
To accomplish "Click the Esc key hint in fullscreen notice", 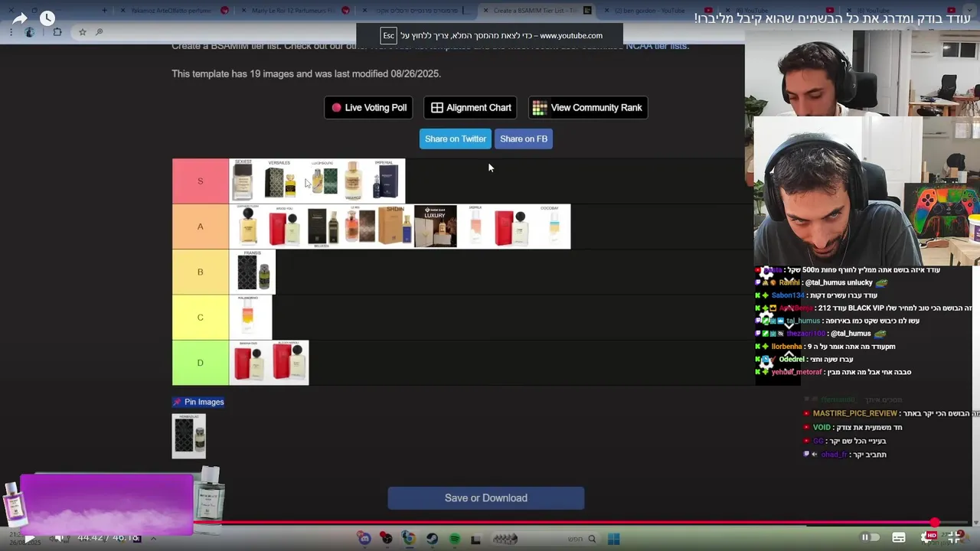I will (x=388, y=35).
